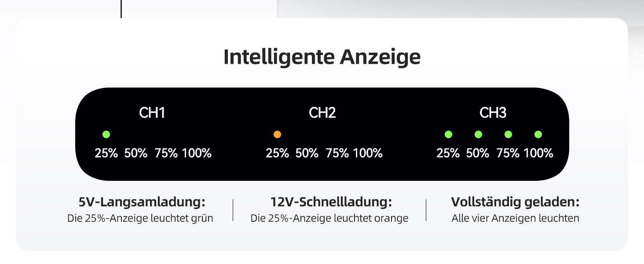Click the "5V-Langsamladung:" heading
The height and width of the screenshot is (264, 644).
[142, 202]
